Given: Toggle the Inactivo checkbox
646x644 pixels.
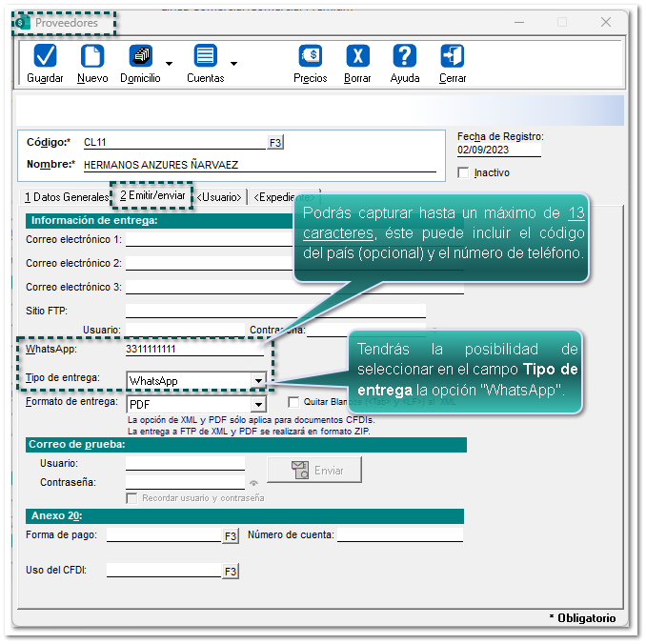Looking at the screenshot, I should [464, 172].
